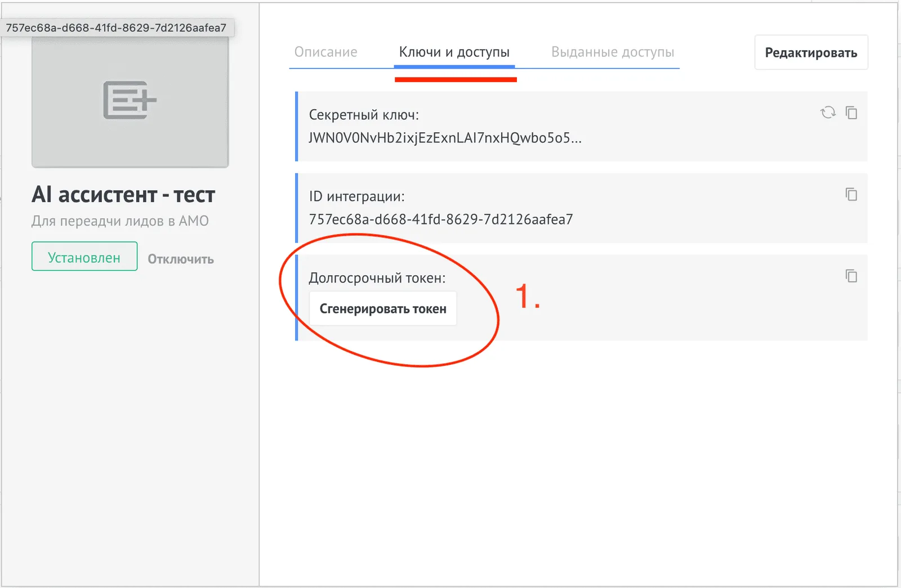Copy the long-term token with its copy icon
This screenshot has width=901, height=588.
851,276
